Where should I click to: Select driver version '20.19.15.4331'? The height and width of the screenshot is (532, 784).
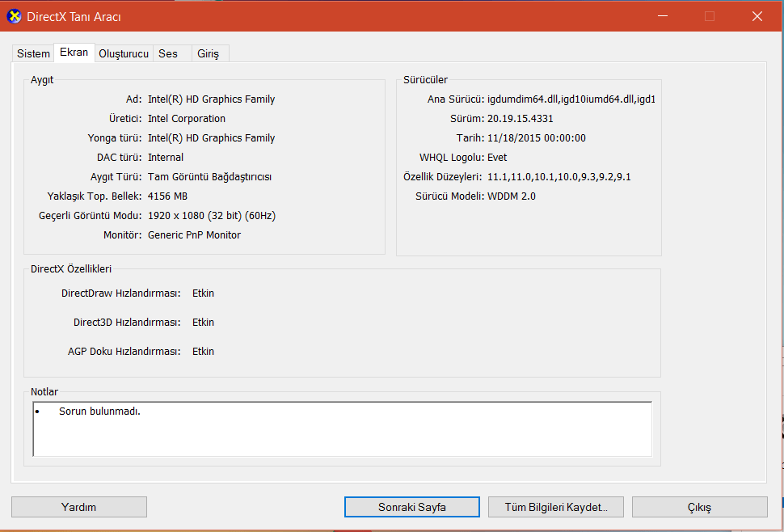coord(521,119)
